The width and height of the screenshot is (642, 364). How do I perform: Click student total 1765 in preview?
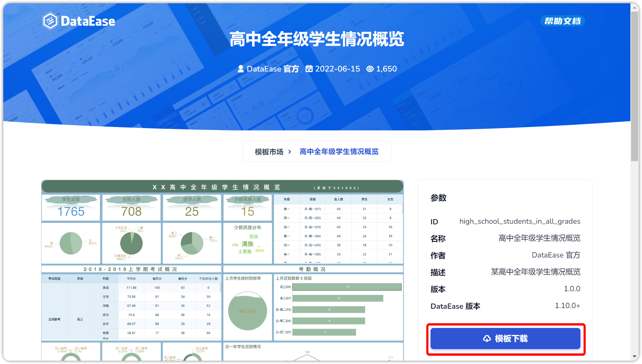[71, 211]
